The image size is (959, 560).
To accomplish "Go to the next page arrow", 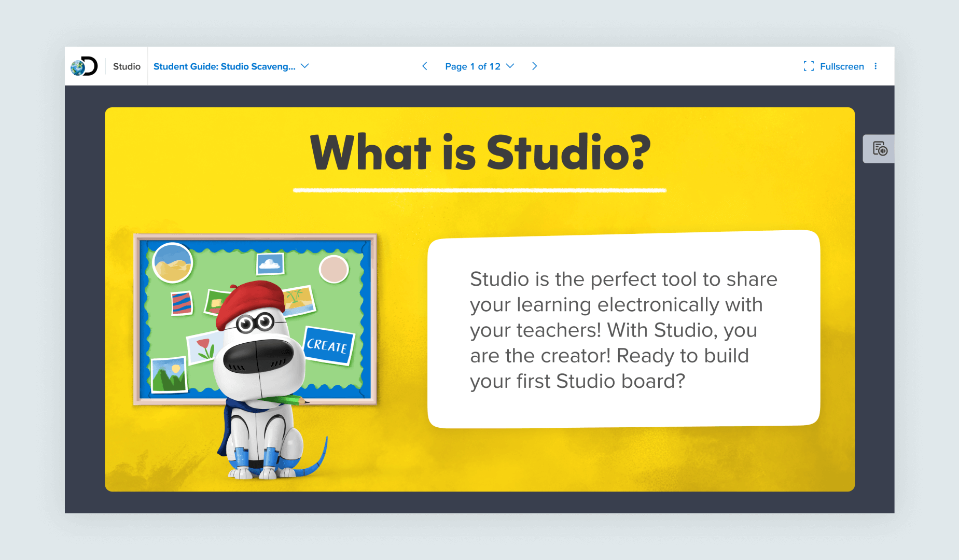I will point(535,66).
